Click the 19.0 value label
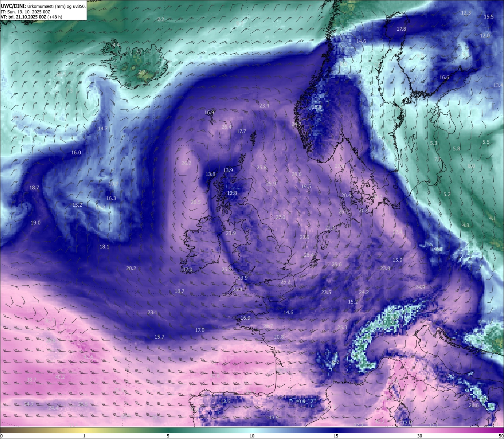The height and width of the screenshot is (439, 504). coord(35,223)
